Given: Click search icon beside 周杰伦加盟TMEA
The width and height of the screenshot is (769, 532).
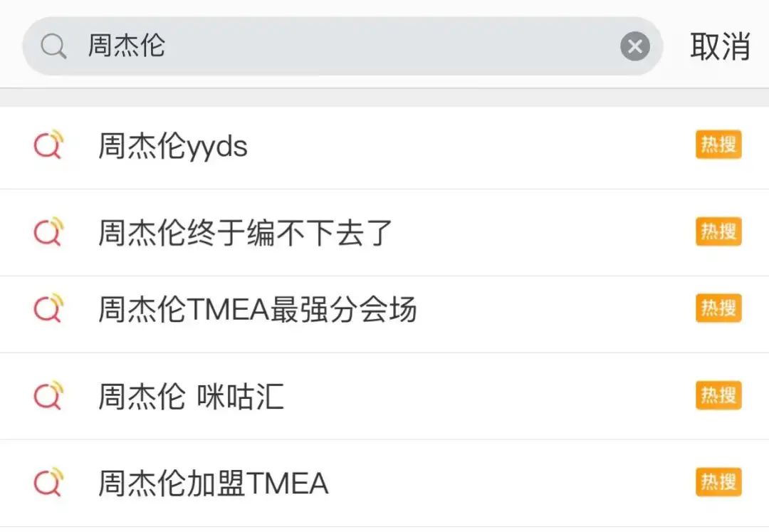Looking at the screenshot, I should click(48, 483).
